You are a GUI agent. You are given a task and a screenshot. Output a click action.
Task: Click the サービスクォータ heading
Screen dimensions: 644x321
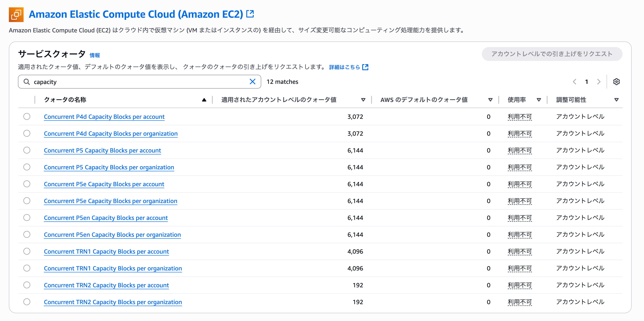coord(52,54)
